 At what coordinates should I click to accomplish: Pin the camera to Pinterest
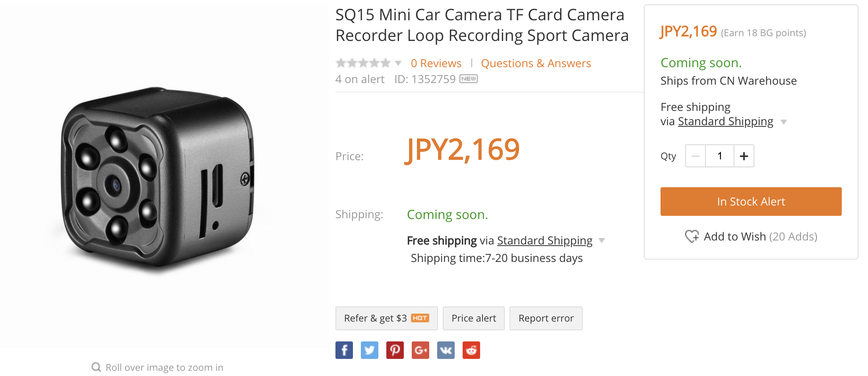pos(395,350)
